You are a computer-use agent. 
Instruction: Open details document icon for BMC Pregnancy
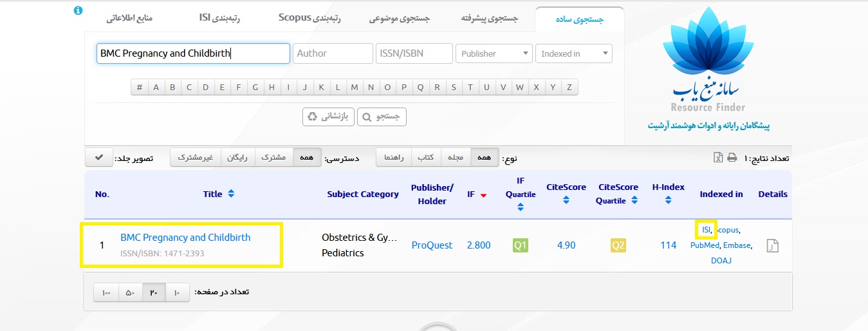click(x=773, y=245)
